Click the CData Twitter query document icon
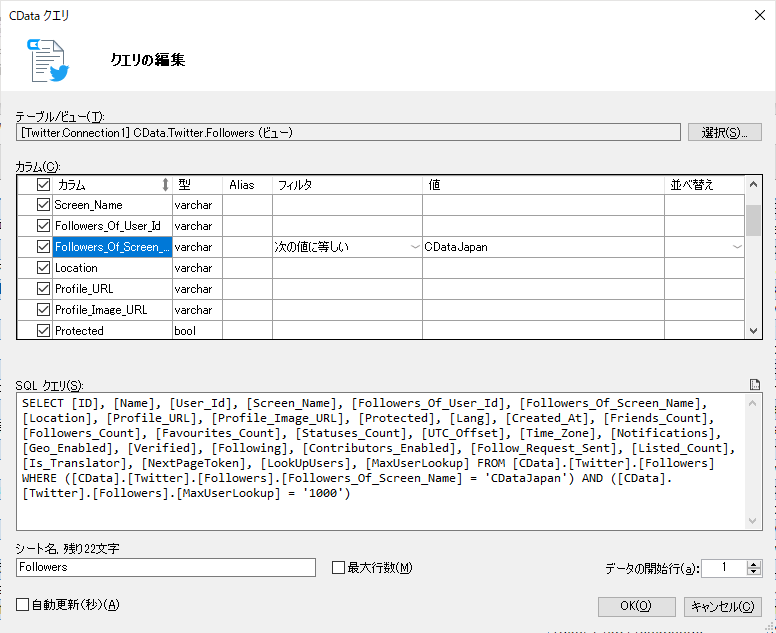Screen dimensions: 776x633 (48, 61)
